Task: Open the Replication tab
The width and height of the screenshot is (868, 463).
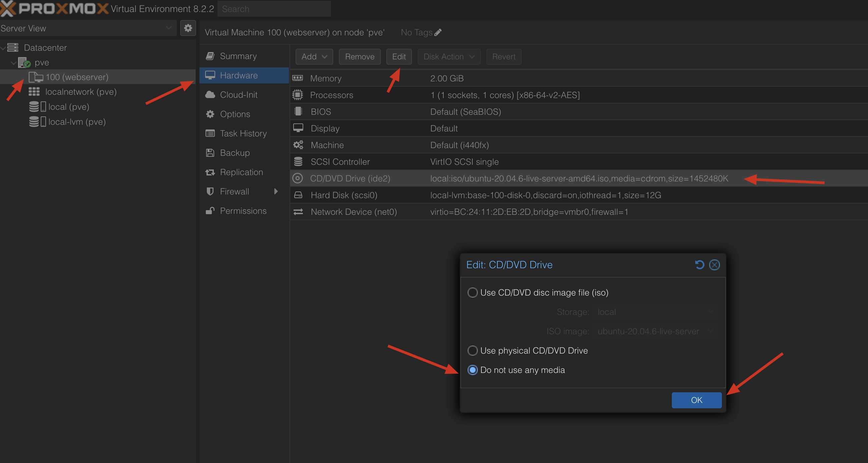Action: (244, 172)
